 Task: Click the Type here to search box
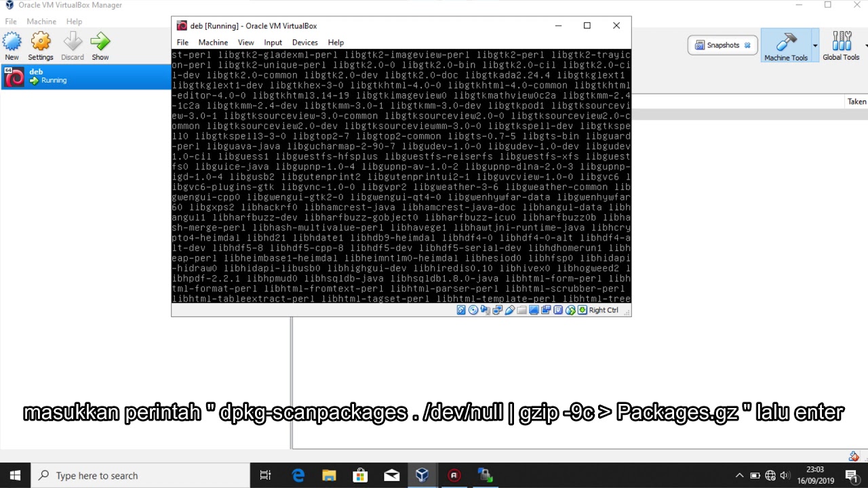(x=141, y=476)
